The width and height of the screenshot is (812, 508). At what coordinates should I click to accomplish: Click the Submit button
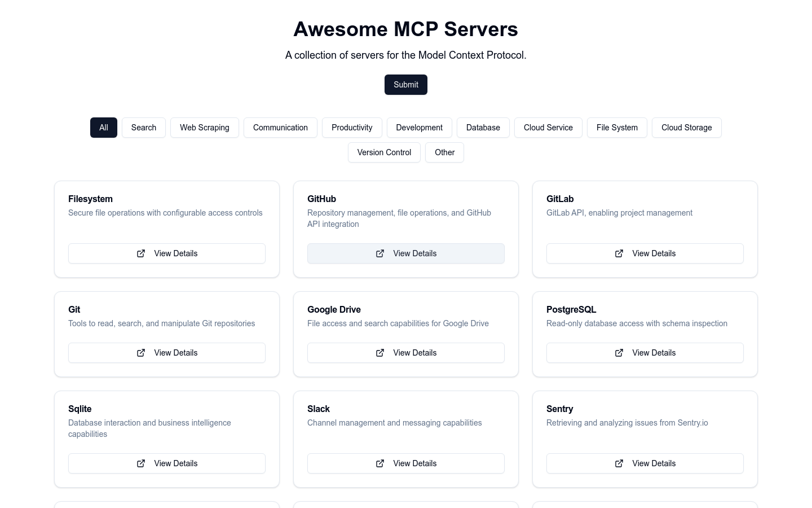tap(406, 85)
